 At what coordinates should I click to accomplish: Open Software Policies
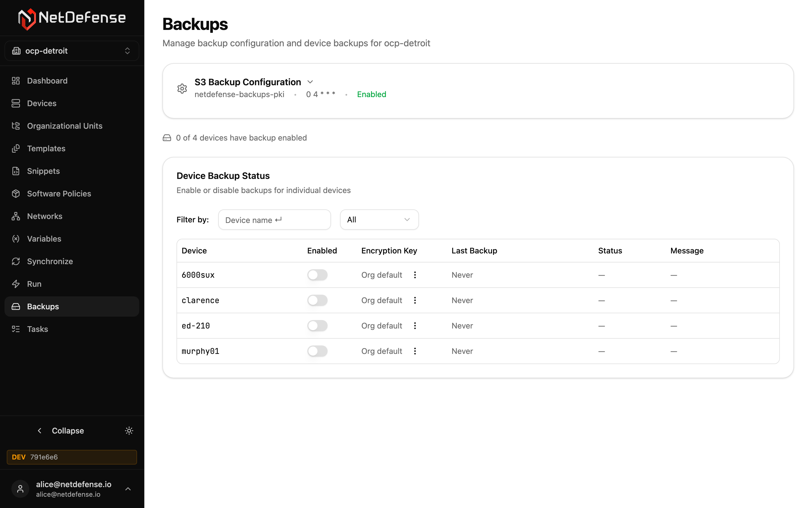coord(72,194)
